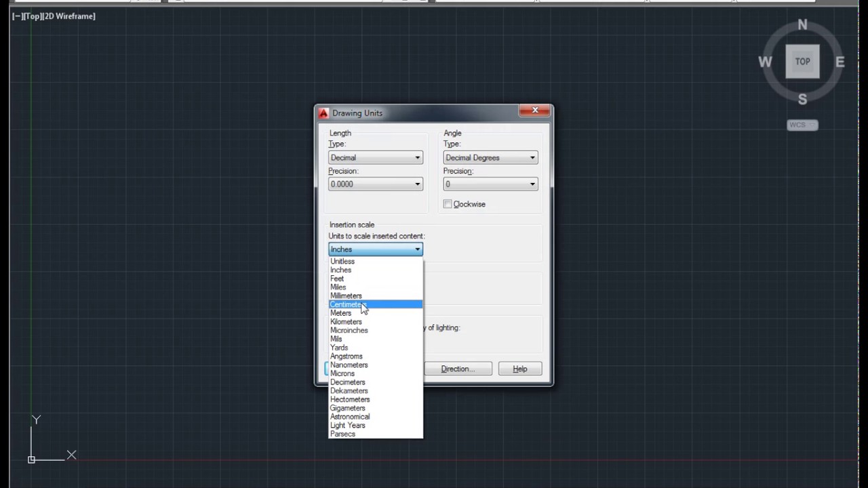This screenshot has height=488, width=868.
Task: Close the Drawing Units dialog
Action: click(x=534, y=110)
